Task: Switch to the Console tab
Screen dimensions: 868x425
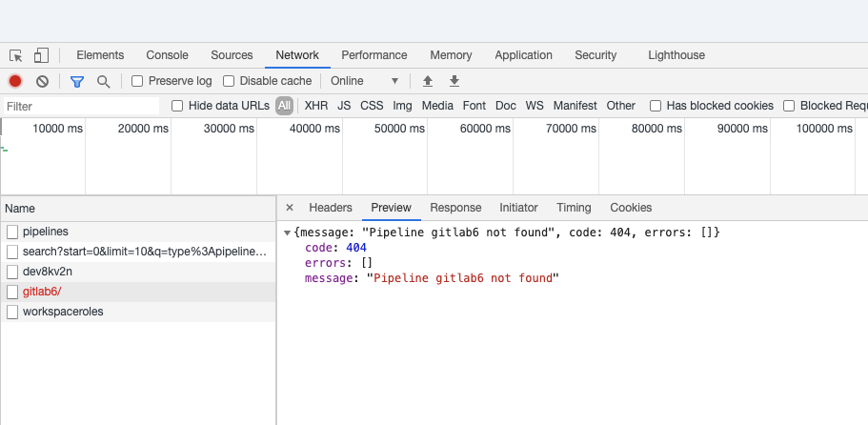Action: tap(167, 55)
